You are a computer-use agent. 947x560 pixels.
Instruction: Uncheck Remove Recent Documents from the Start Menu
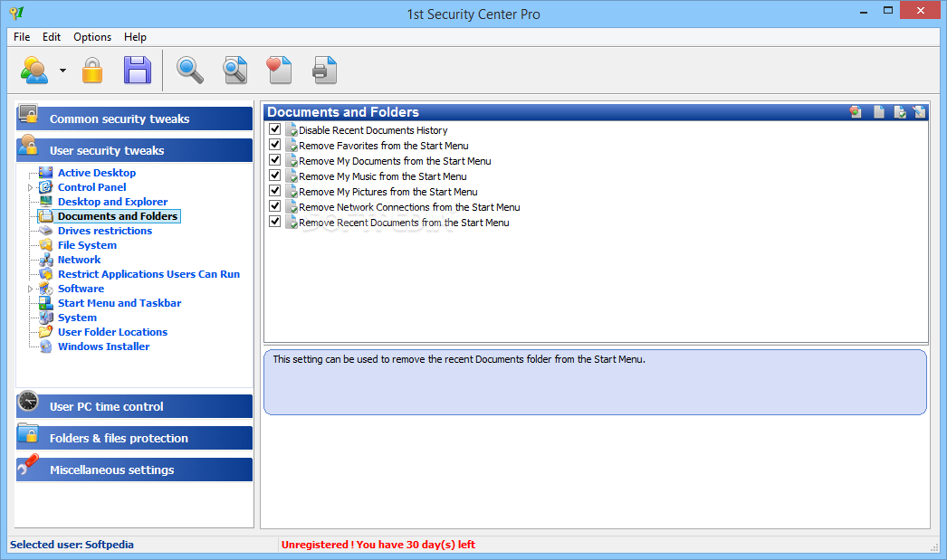(275, 222)
